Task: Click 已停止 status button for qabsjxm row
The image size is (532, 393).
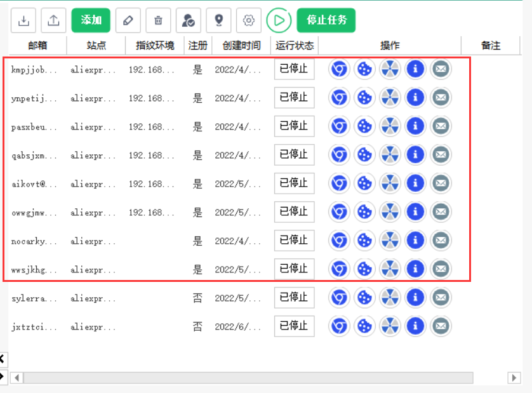Action: (294, 155)
